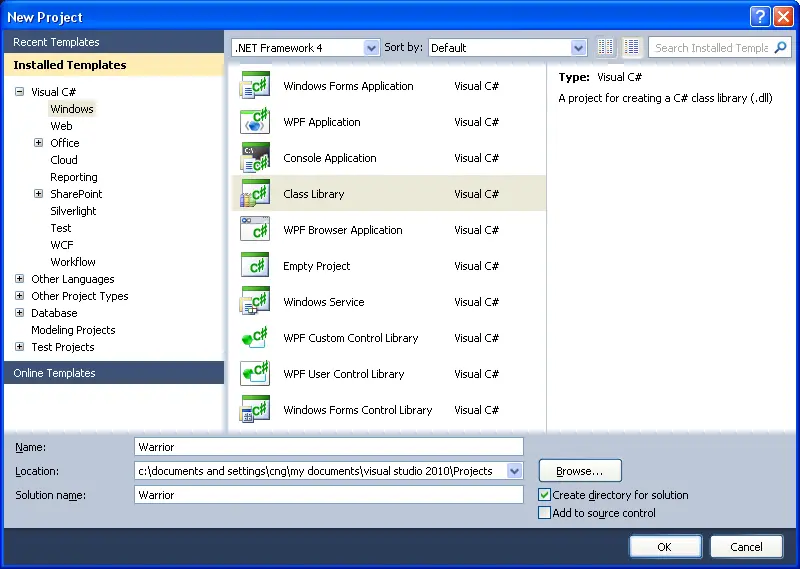
Task: Choose WPF User Control Library icon
Action: pos(255,373)
